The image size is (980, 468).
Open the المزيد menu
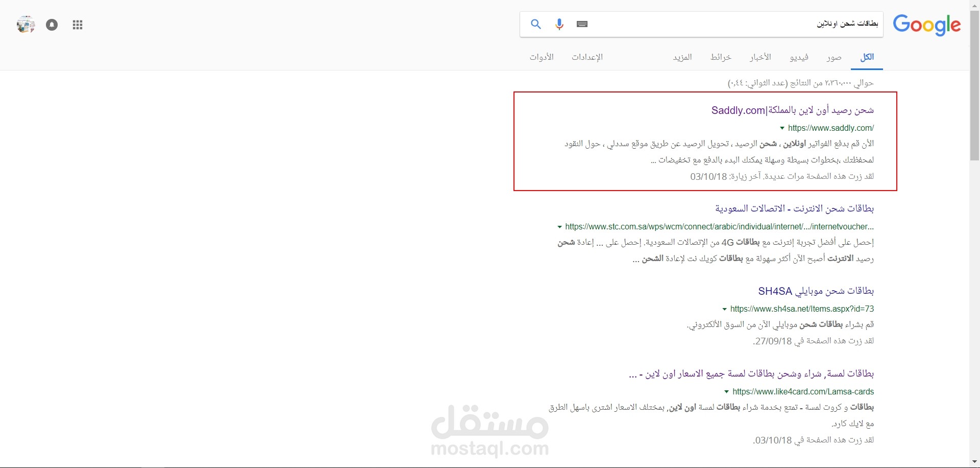tap(682, 57)
